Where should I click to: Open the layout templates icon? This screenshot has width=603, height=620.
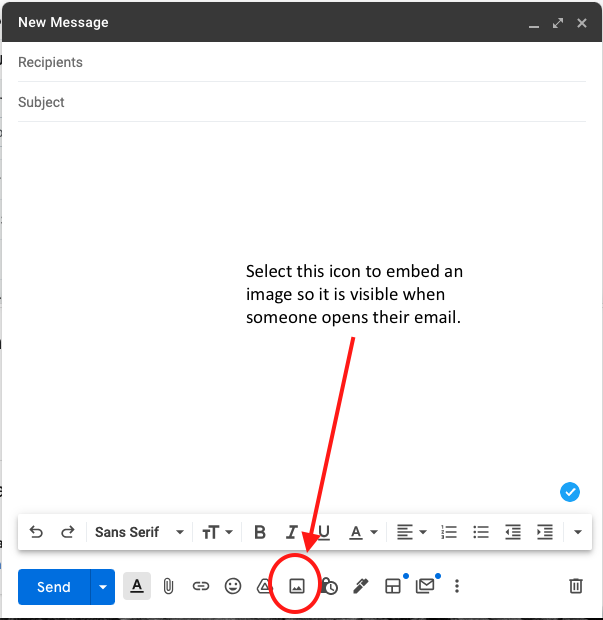(x=393, y=586)
